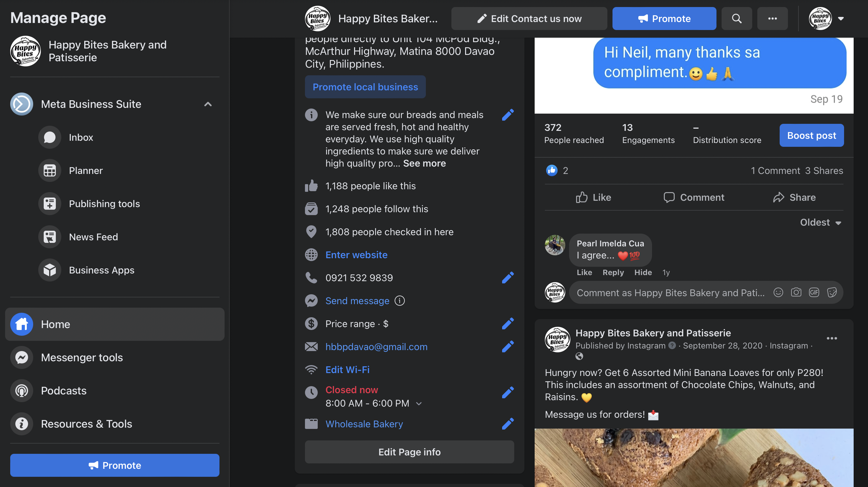This screenshot has height=487, width=868.
Task: Click Promote local business button
Action: coord(365,87)
